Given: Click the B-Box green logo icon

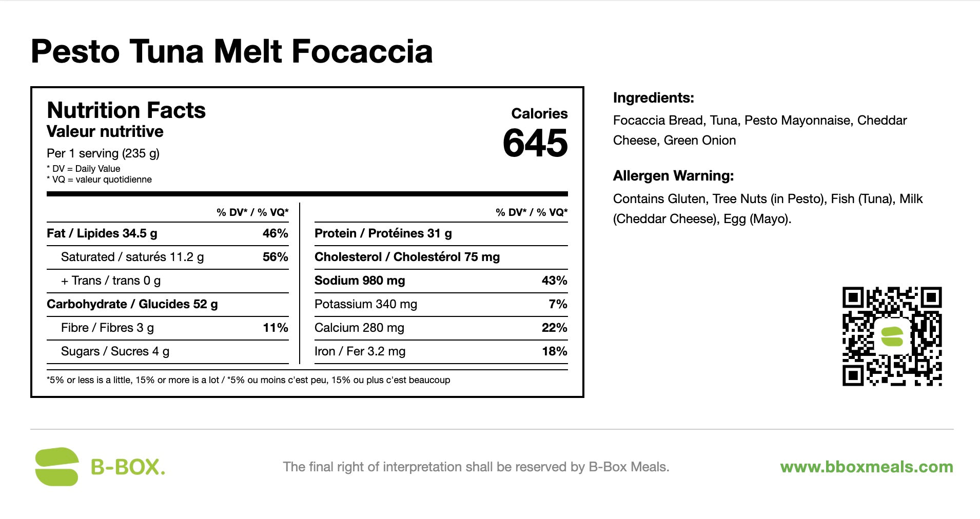Looking at the screenshot, I should click(56, 467).
